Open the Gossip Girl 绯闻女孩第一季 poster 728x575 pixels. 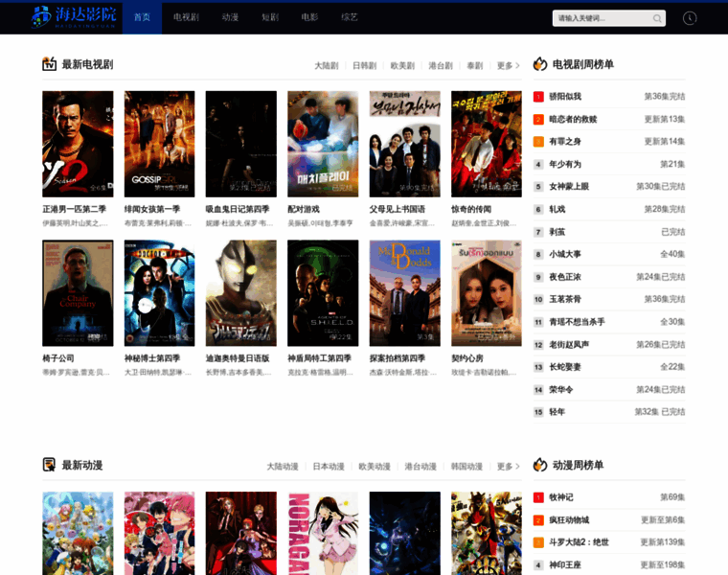(159, 144)
